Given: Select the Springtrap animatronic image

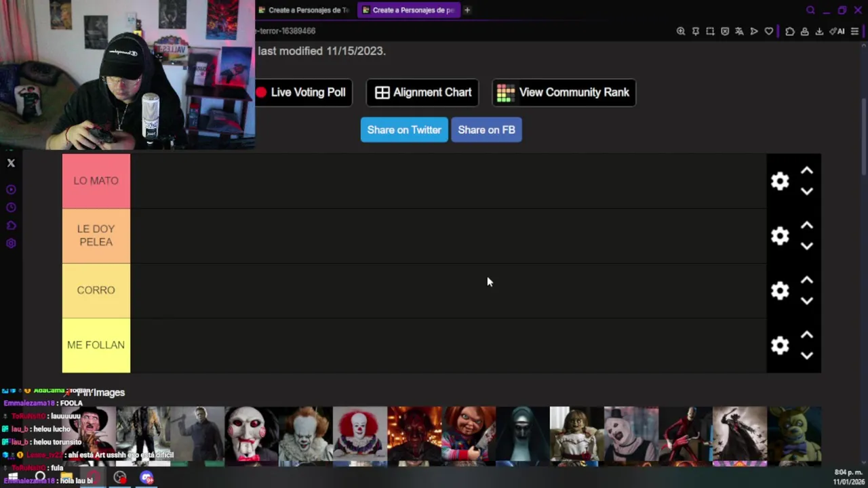Looking at the screenshot, I should coord(794,434).
